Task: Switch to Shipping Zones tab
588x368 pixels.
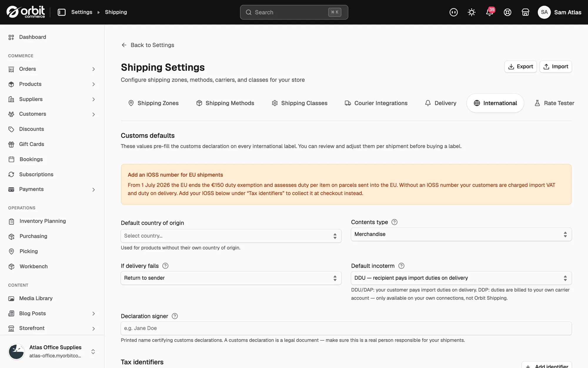Action: 153,103
